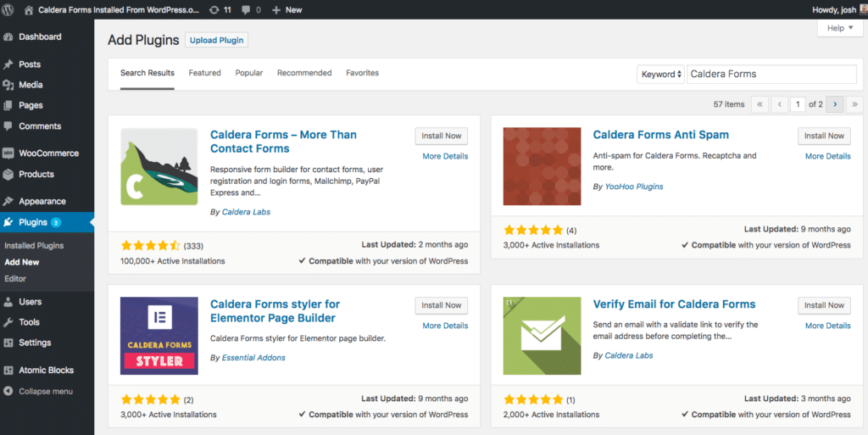868x435 pixels.
Task: Click the plus New icon in the admin bar
Action: [x=276, y=10]
